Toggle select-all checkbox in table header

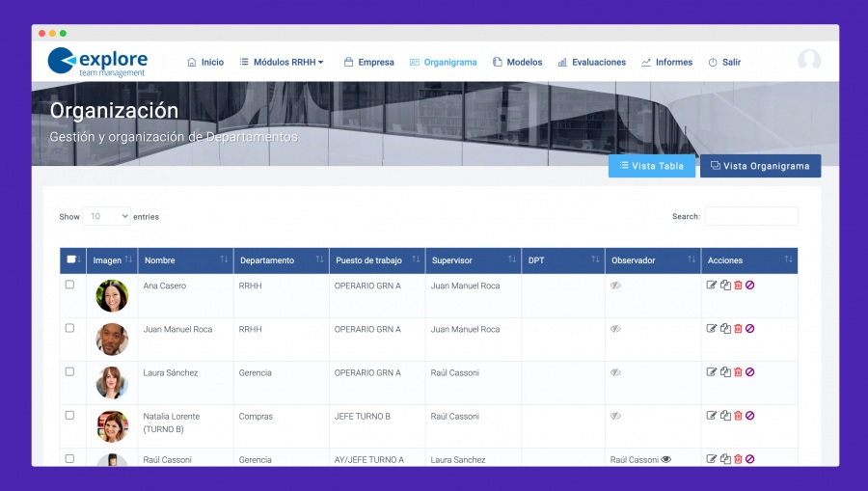(70, 259)
